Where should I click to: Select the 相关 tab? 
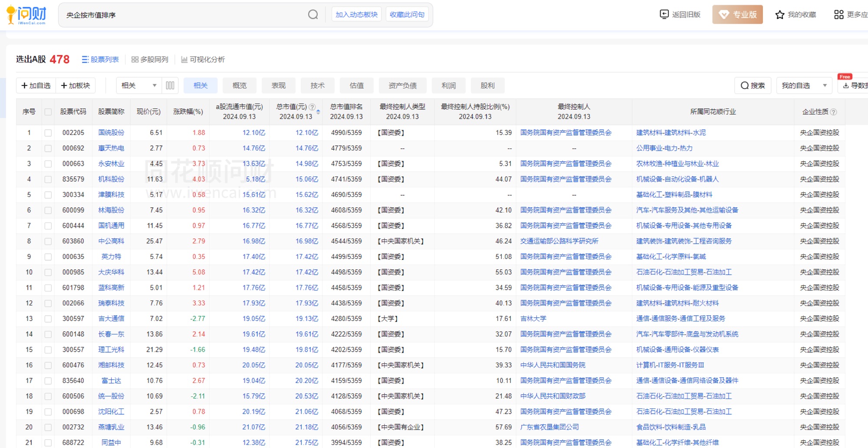pyautogui.click(x=201, y=85)
